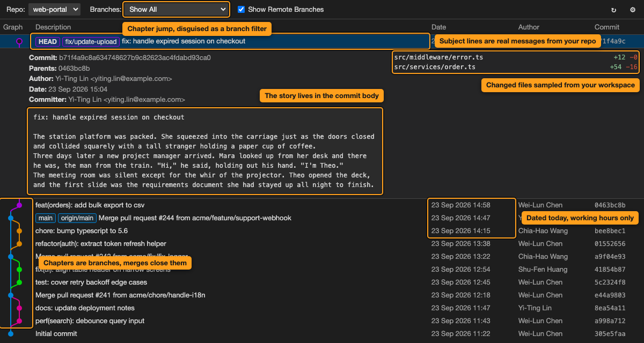The height and width of the screenshot is (343, 644).
Task: Click commit hash 8ea54a11
Action: click(610, 308)
